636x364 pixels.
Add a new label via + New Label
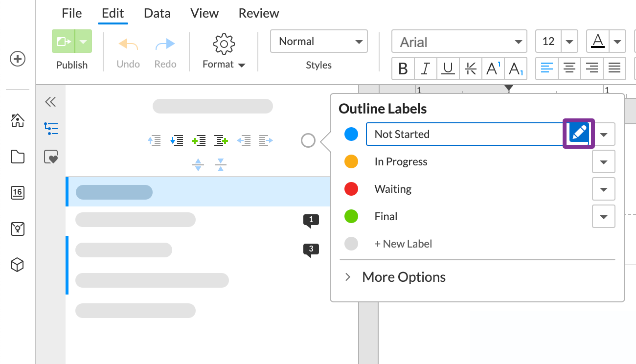tap(403, 244)
